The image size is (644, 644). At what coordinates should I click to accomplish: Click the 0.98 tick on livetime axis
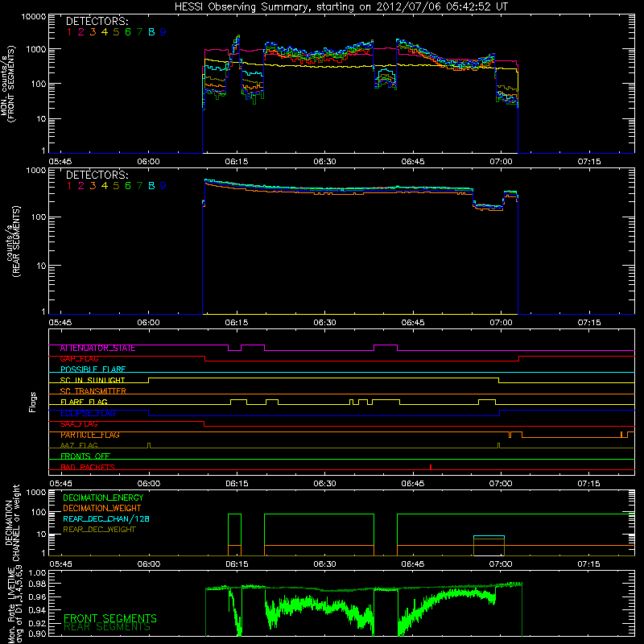(37, 584)
